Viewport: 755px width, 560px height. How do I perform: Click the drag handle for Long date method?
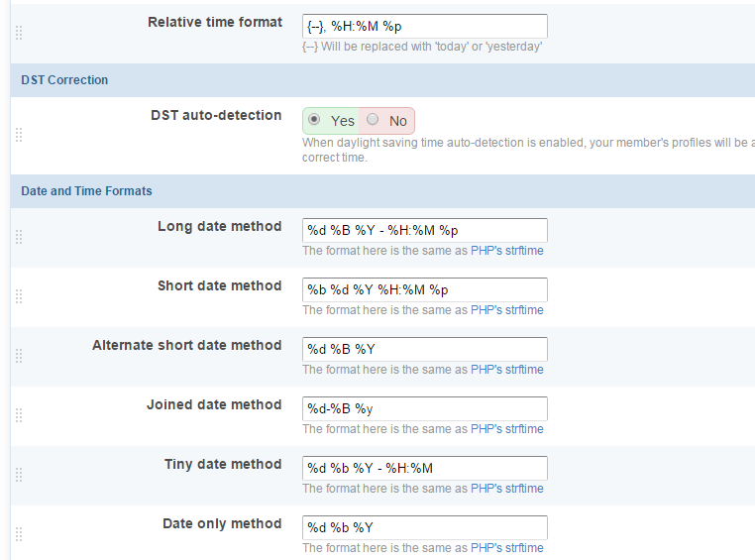(x=19, y=237)
